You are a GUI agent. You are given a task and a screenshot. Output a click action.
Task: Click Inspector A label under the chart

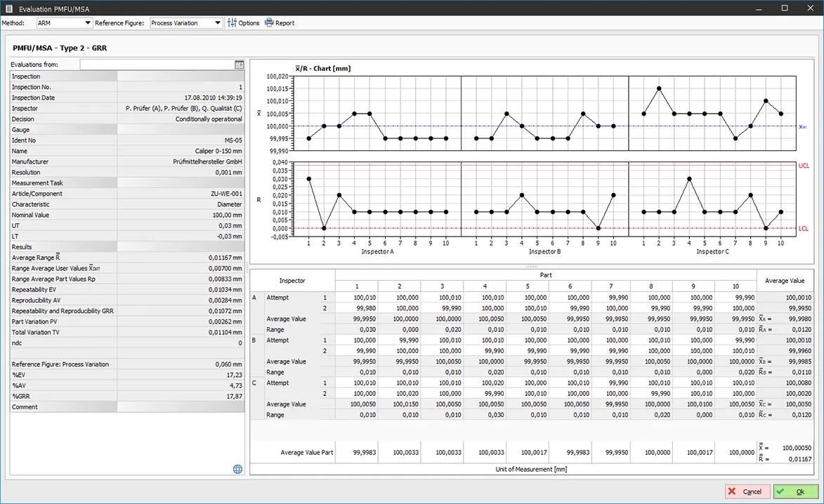click(x=377, y=251)
